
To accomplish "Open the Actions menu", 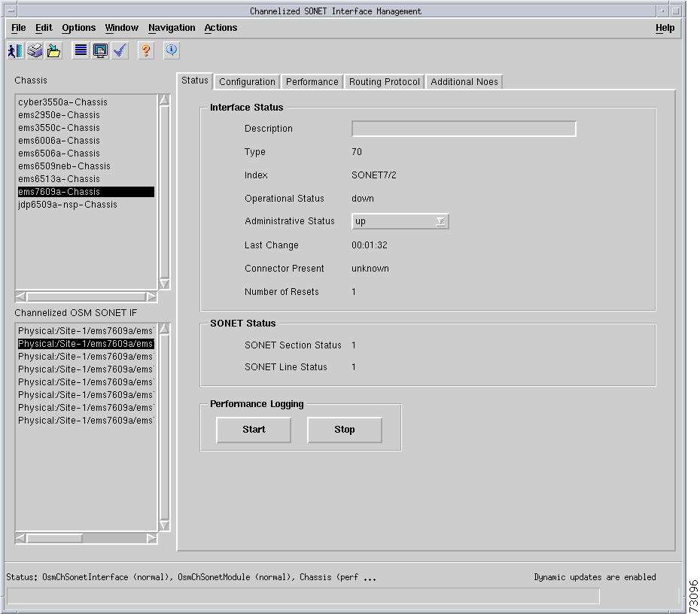I will pyautogui.click(x=221, y=28).
